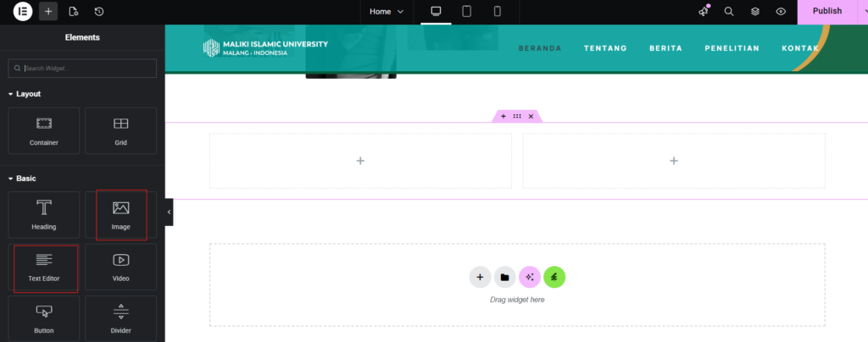The width and height of the screenshot is (868, 342).
Task: Click the Publish button
Action: pyautogui.click(x=826, y=11)
